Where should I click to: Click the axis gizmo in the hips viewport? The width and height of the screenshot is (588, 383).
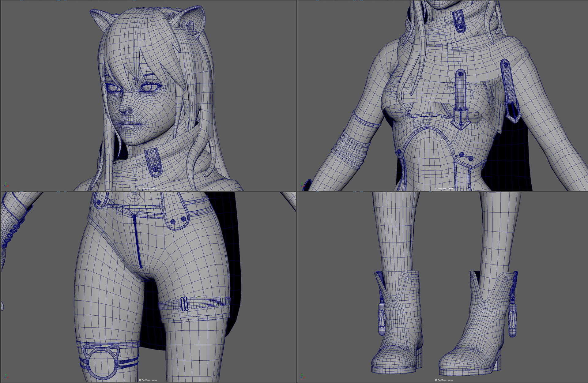pos(6,376)
